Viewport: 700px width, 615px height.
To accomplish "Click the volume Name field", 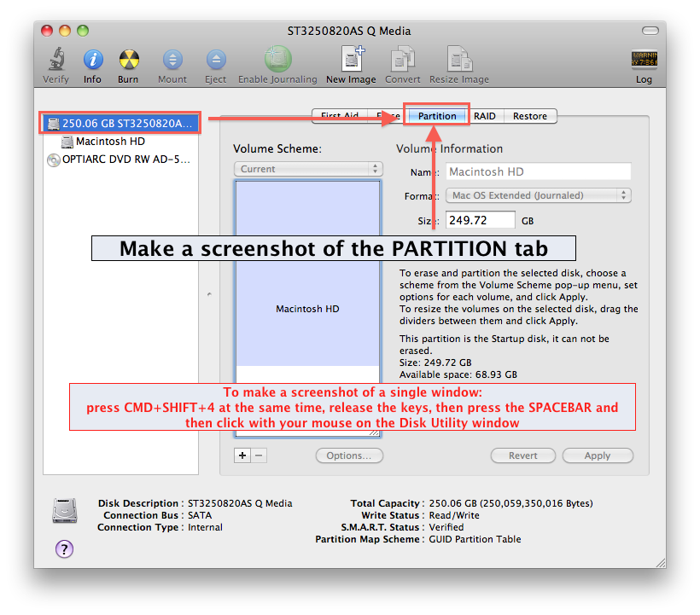I will click(x=539, y=171).
